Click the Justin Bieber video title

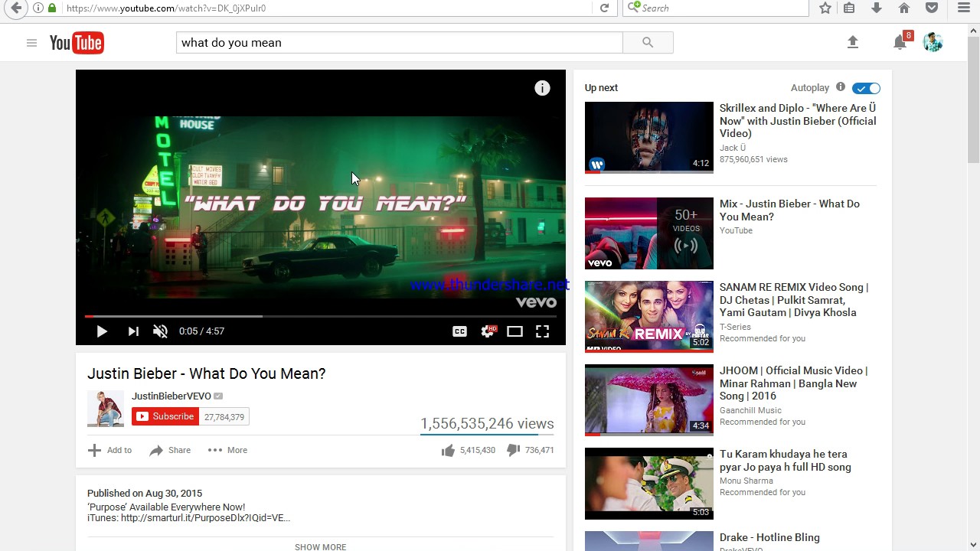coord(207,373)
